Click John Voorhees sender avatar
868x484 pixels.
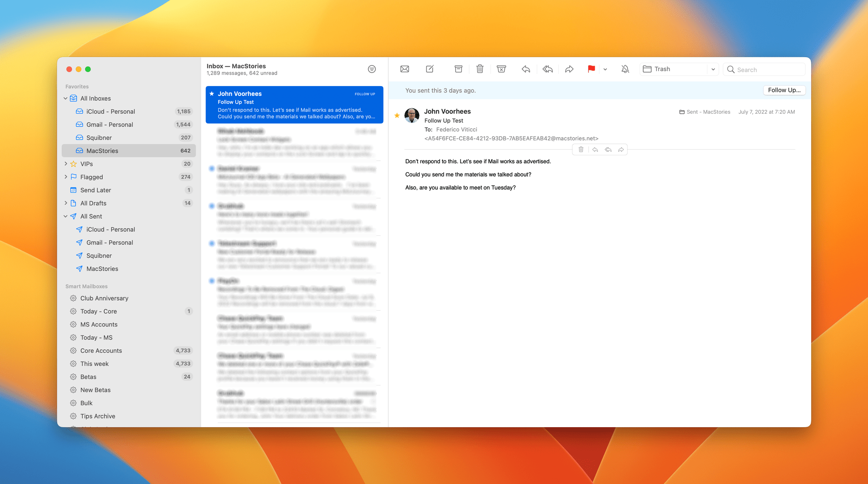pyautogui.click(x=412, y=115)
